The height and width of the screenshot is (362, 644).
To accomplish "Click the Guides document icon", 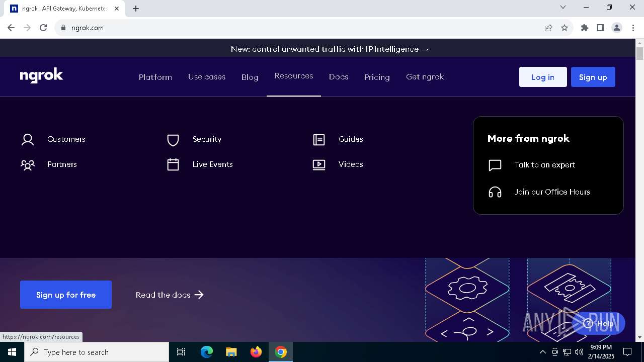I will [319, 140].
